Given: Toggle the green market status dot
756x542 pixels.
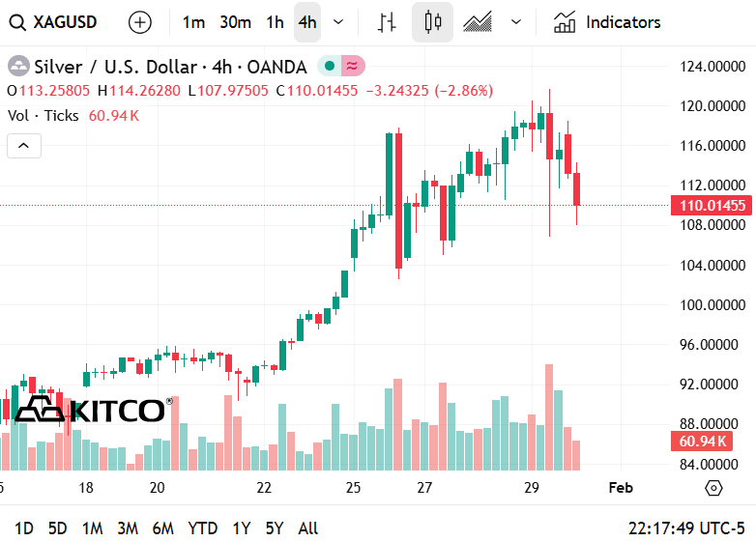Looking at the screenshot, I should [330, 67].
